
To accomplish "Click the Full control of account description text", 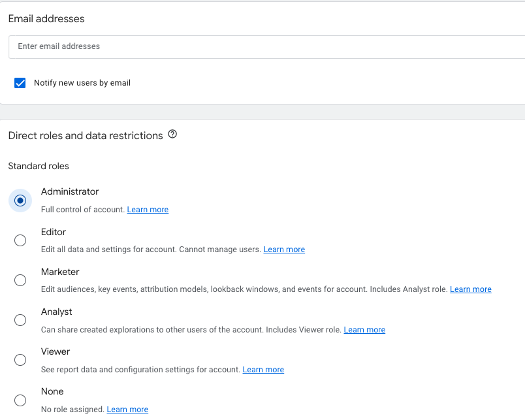I will pos(83,210).
